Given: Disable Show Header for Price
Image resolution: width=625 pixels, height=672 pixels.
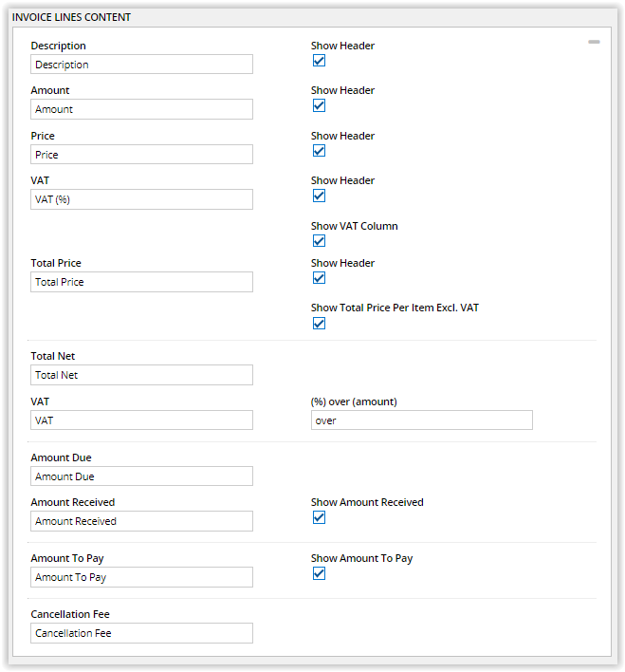Looking at the screenshot, I should pos(319,151).
